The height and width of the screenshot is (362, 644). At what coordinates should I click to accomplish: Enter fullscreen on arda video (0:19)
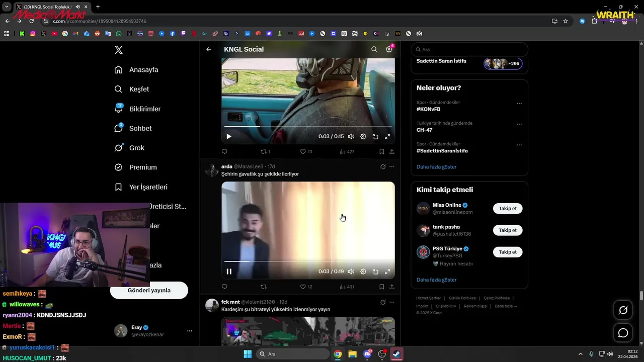pyautogui.click(x=387, y=271)
